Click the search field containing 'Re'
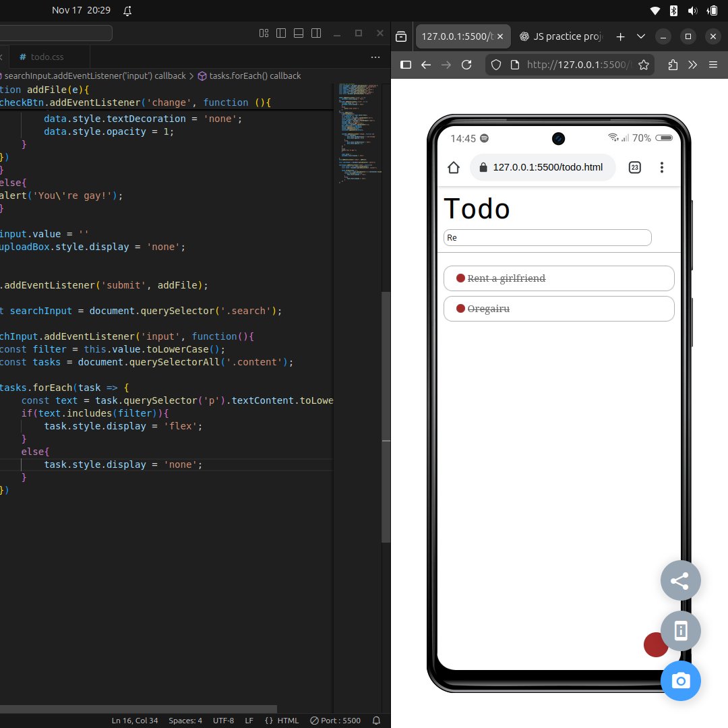This screenshot has width=728, height=728. click(x=546, y=237)
